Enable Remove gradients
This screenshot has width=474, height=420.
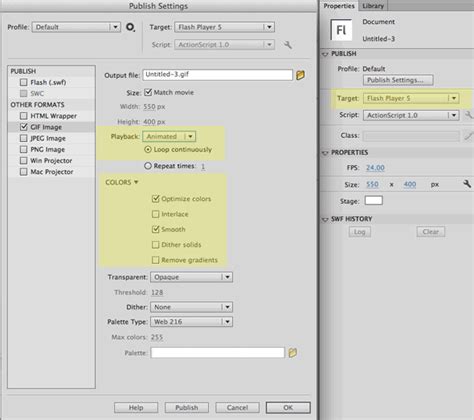(155, 260)
